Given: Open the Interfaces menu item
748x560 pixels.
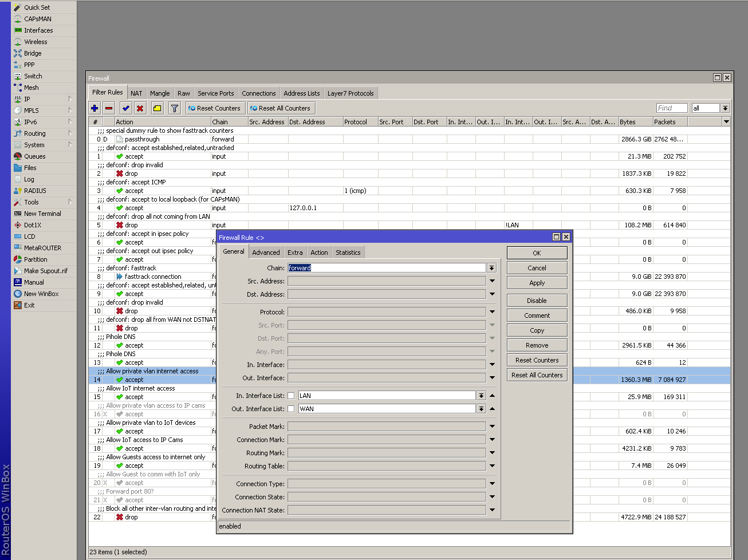Looking at the screenshot, I should tap(38, 30).
